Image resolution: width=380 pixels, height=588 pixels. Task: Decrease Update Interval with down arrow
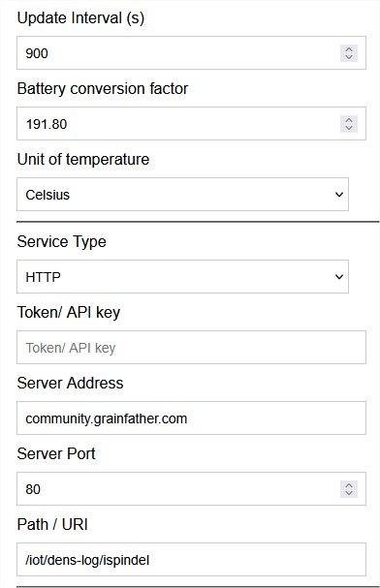click(x=349, y=57)
